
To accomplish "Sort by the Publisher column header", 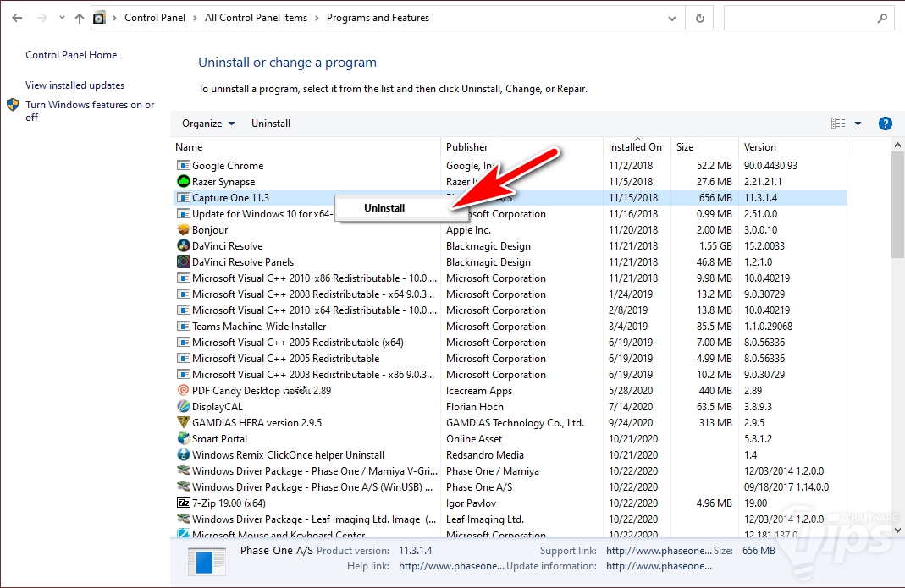I will [x=521, y=147].
